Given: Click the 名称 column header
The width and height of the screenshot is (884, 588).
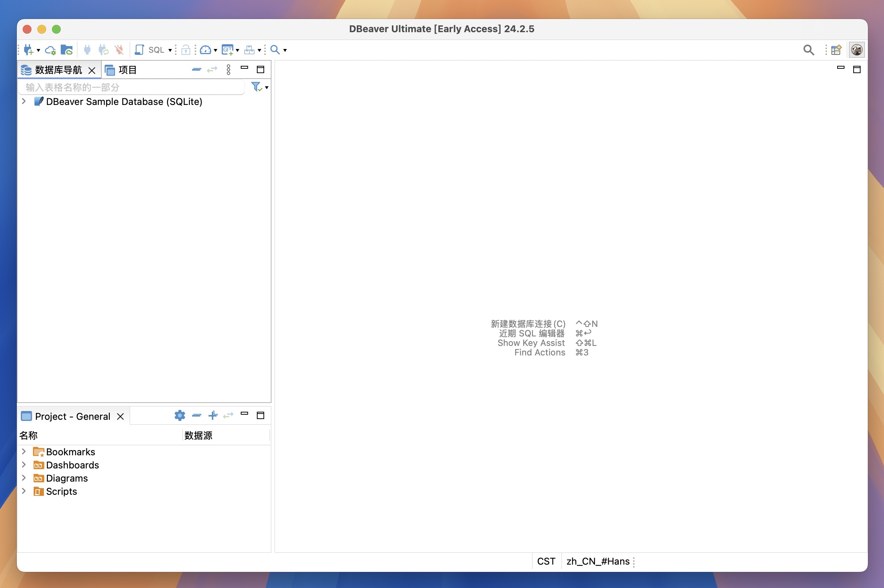Looking at the screenshot, I should point(100,436).
